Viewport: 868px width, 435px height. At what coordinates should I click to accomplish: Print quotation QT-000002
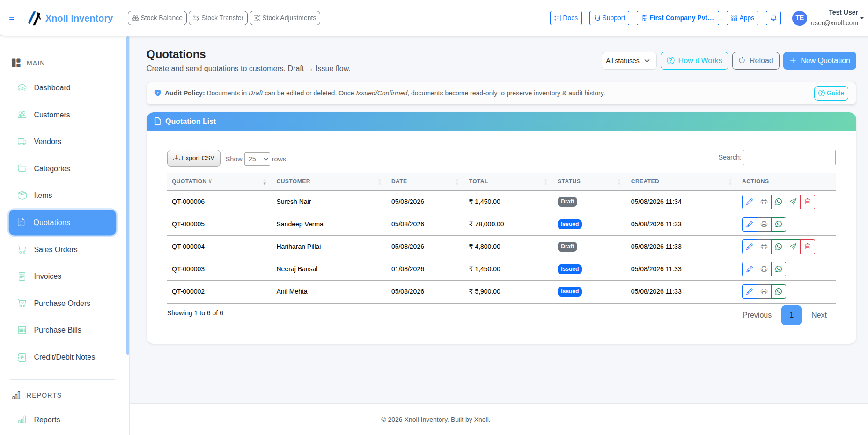click(764, 291)
